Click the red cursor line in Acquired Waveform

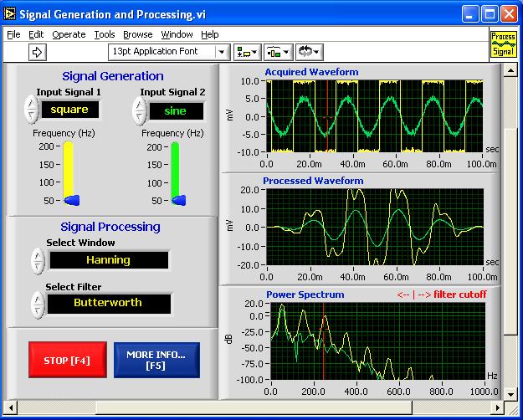pyautogui.click(x=327, y=116)
